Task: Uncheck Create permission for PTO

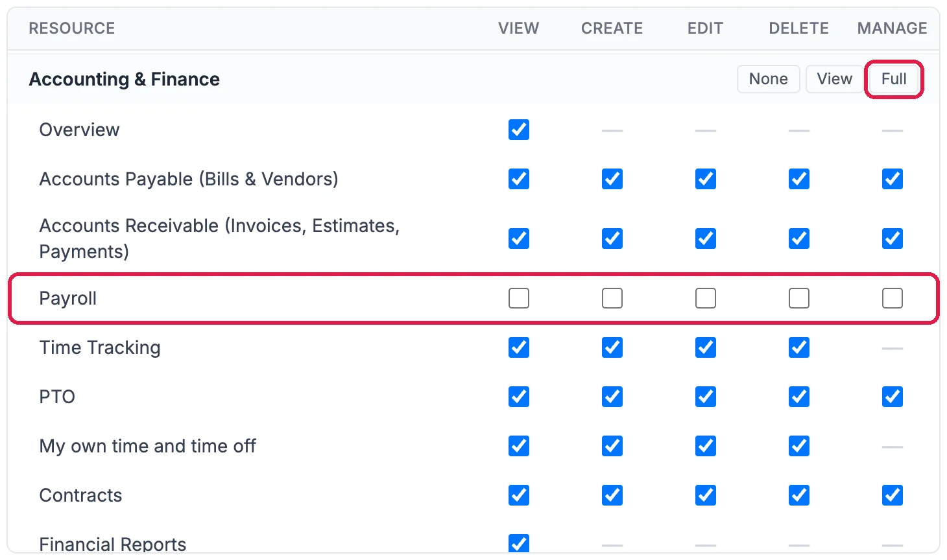Action: (612, 397)
